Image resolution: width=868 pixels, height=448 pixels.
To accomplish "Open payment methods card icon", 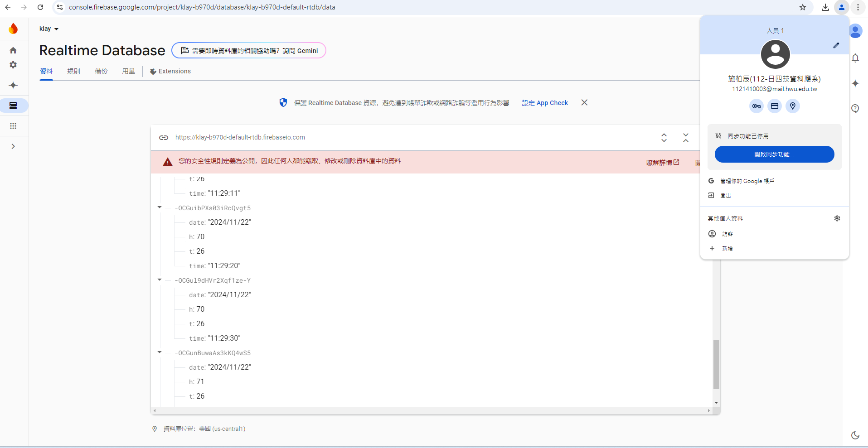I will 774,106.
